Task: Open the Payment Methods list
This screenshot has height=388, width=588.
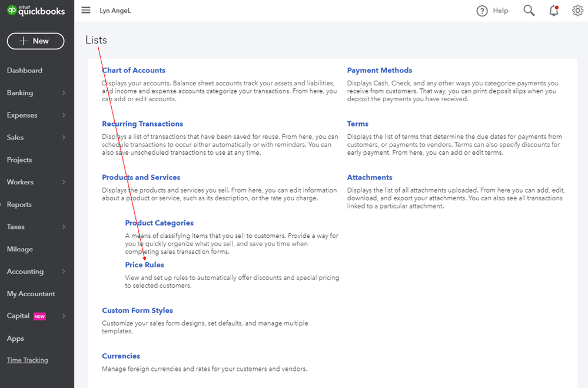Action: tap(380, 70)
